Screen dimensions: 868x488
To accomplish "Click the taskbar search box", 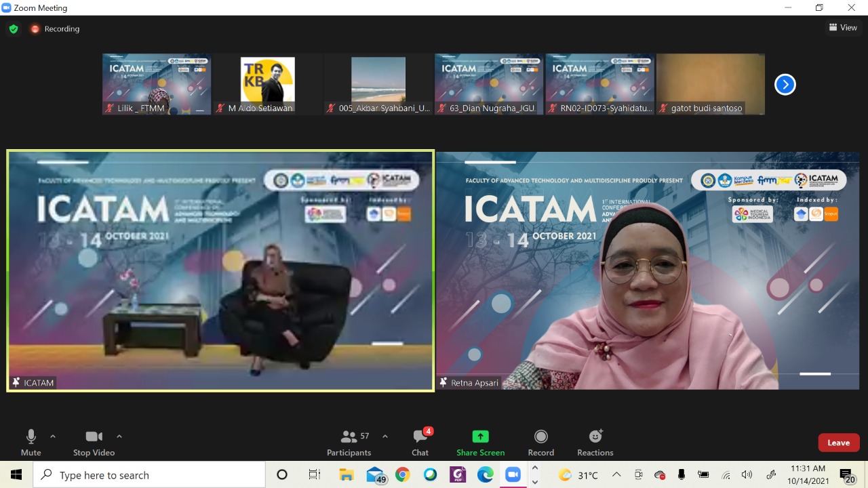I will 149,475.
